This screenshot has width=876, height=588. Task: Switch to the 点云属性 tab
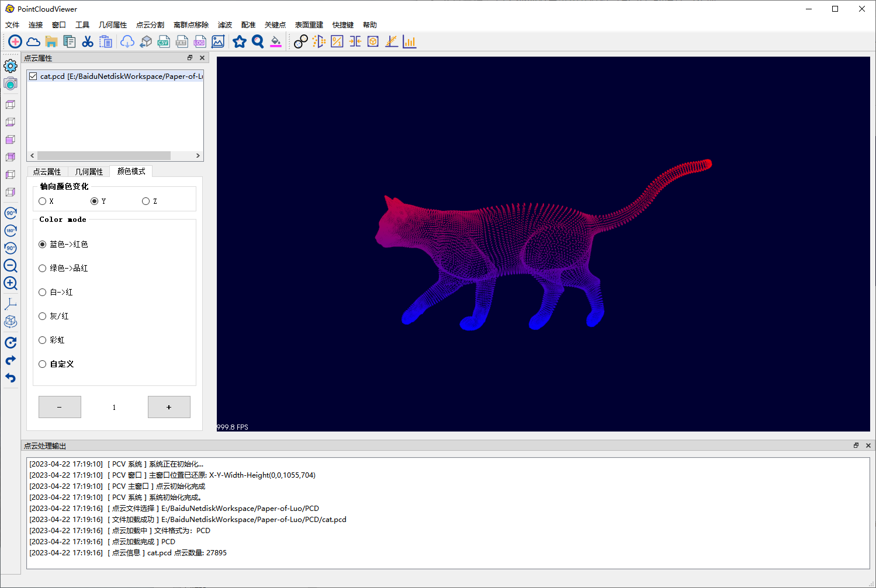click(47, 172)
